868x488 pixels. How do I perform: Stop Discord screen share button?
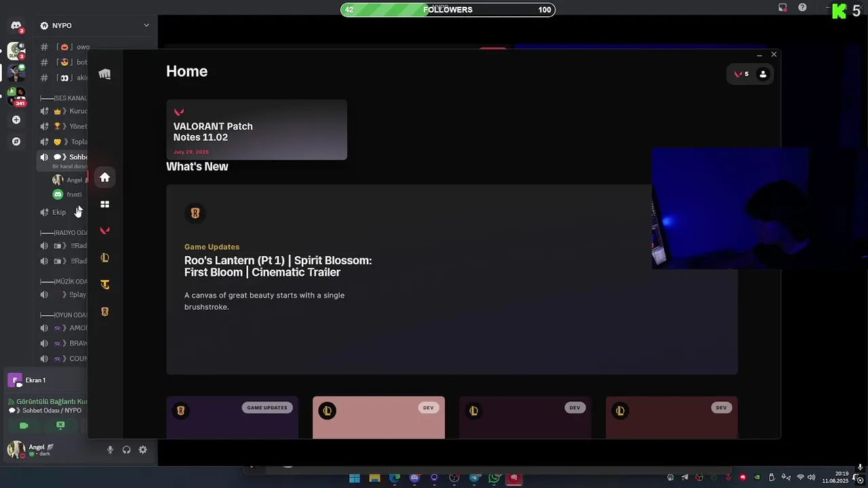pyautogui.click(x=60, y=426)
